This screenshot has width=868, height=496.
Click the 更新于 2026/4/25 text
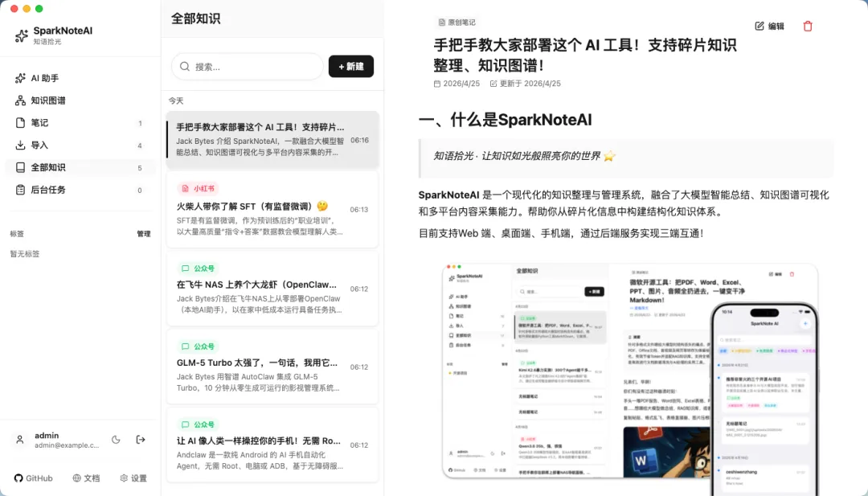[530, 84]
